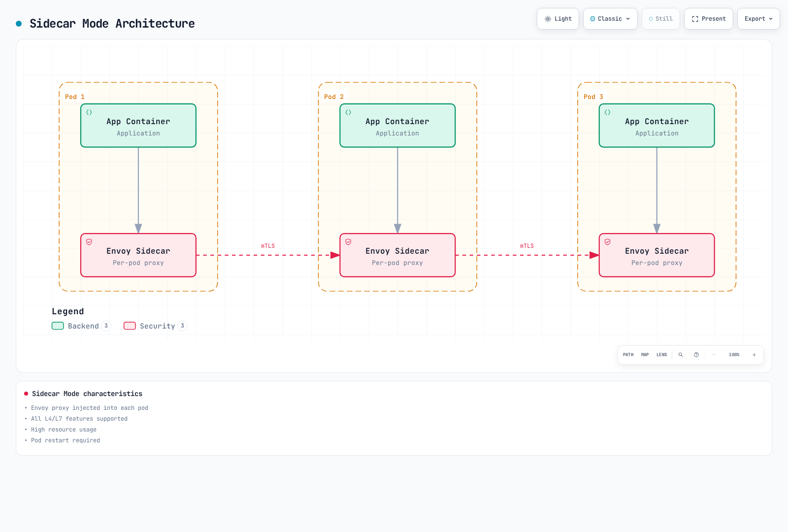Enter Present mode
The image size is (788, 532).
click(709, 19)
